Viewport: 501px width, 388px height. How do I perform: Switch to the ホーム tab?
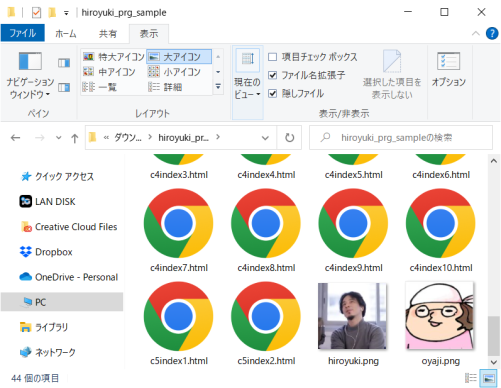click(x=65, y=34)
